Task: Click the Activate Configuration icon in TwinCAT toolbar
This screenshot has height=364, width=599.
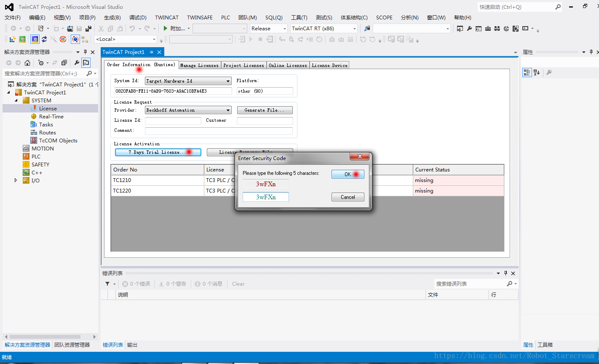Action: pos(13,39)
